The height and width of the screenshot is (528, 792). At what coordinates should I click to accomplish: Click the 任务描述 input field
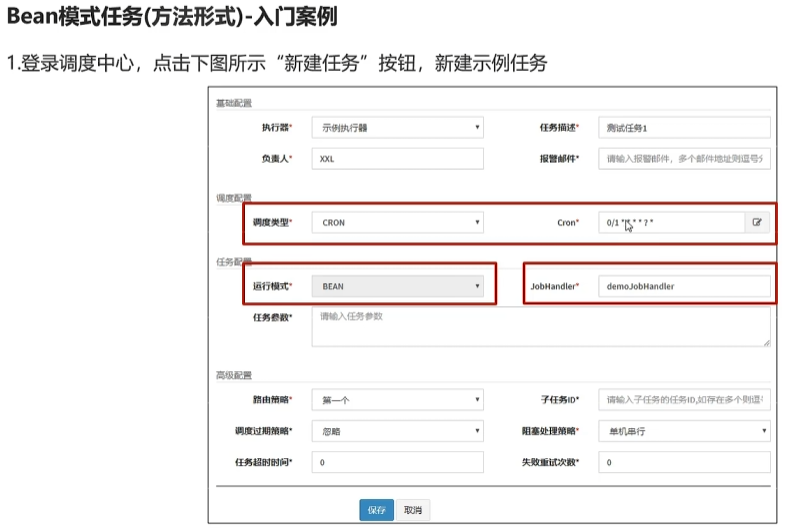[x=684, y=128]
